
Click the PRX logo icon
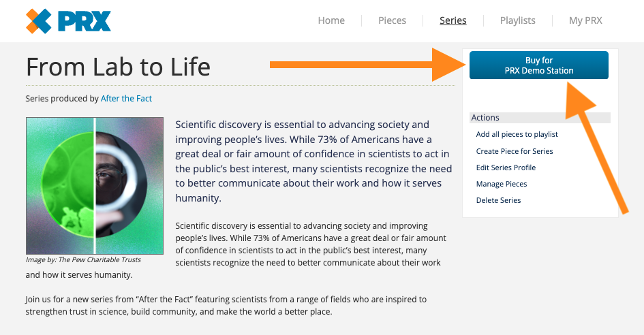39,21
